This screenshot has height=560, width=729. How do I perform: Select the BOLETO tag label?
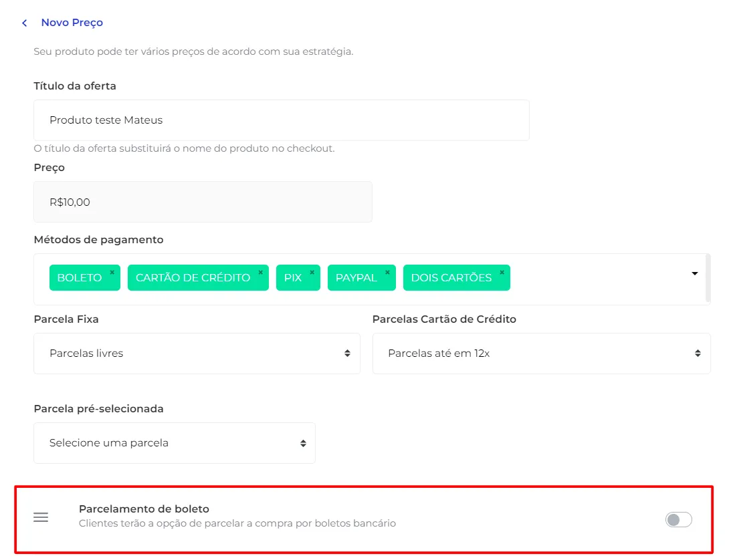coord(80,277)
